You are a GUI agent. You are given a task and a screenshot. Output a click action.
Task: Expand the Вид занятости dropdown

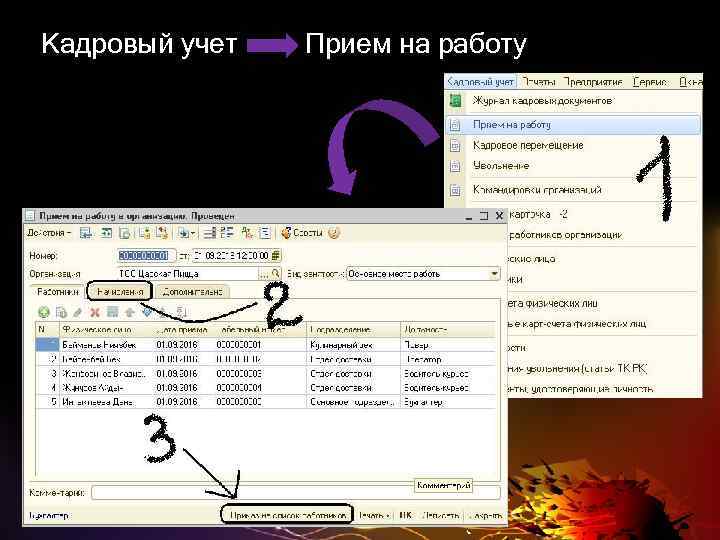(494, 274)
